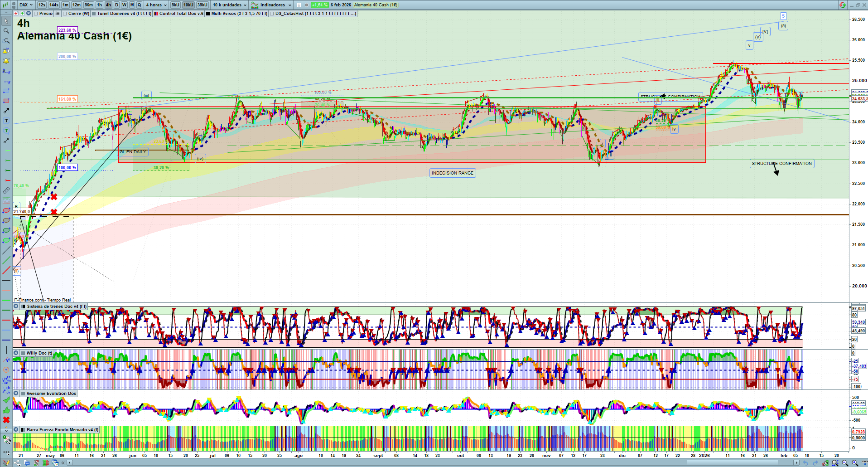Open the Precio list settings icon
868x467 pixels.
[58, 14]
